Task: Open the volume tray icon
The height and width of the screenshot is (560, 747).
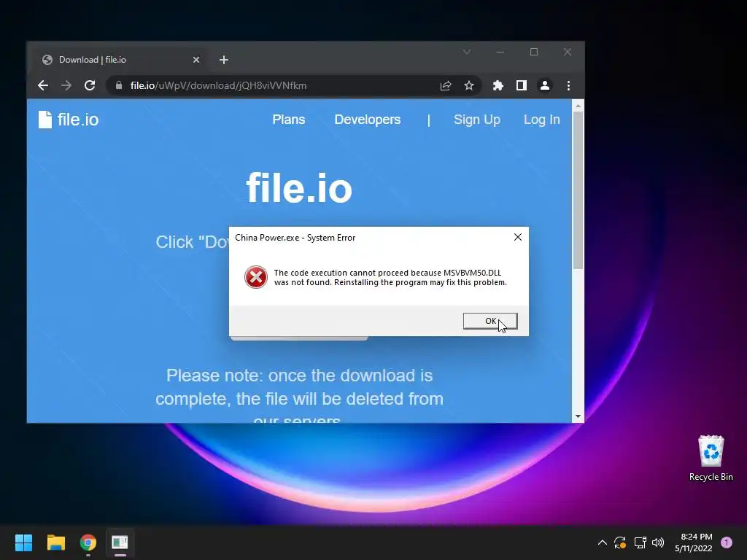Action: 658,542
